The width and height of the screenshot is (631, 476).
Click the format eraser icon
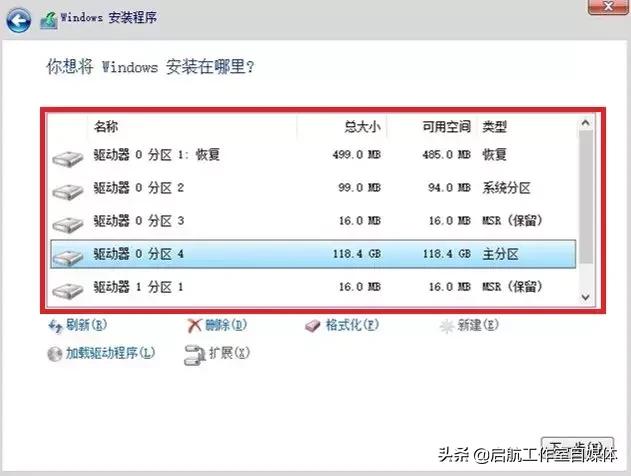point(313,326)
